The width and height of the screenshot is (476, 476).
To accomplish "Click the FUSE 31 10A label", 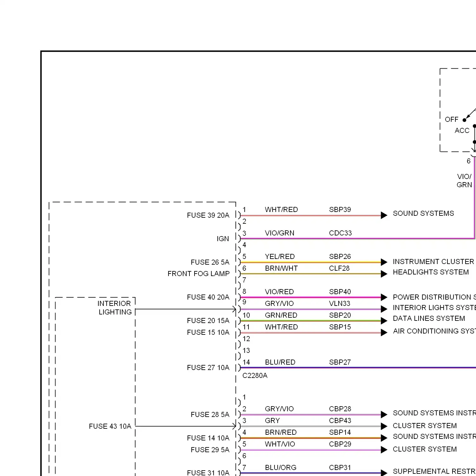I will pos(208,473).
